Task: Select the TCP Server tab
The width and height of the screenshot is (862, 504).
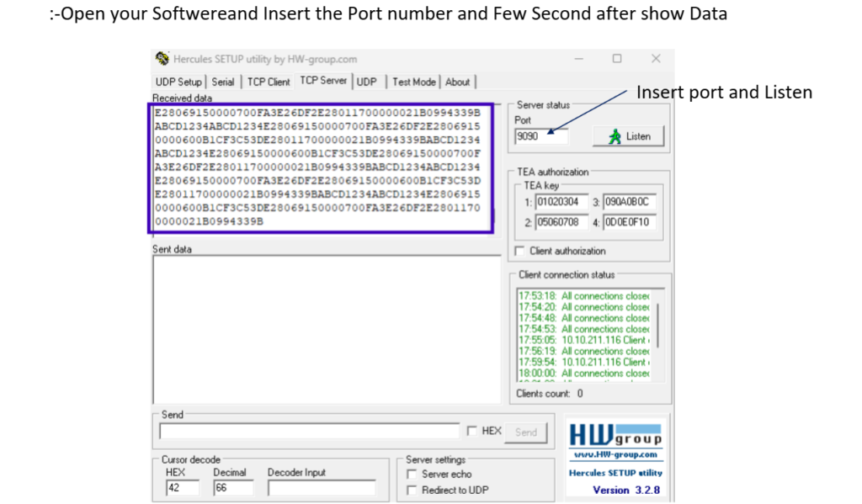Action: 323,81
